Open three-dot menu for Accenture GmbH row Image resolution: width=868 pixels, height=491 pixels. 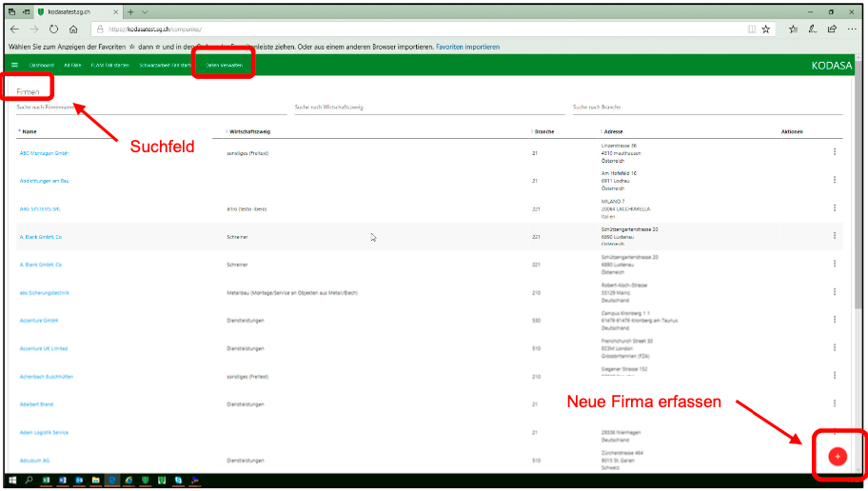point(835,321)
